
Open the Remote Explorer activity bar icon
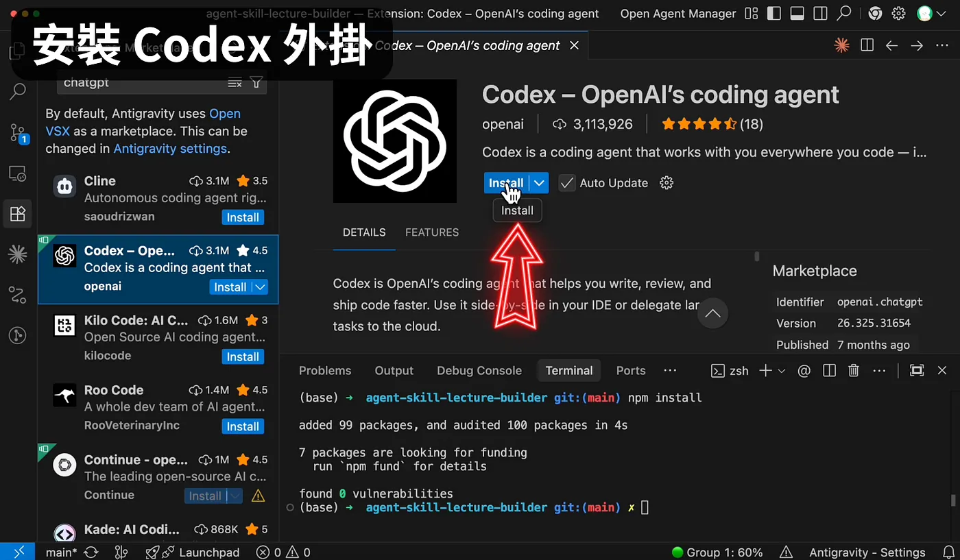click(x=18, y=173)
